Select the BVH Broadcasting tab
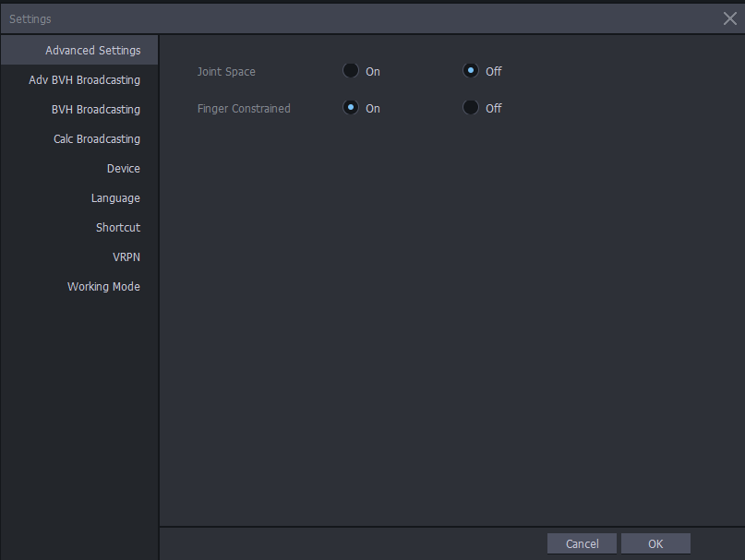 coord(79,109)
